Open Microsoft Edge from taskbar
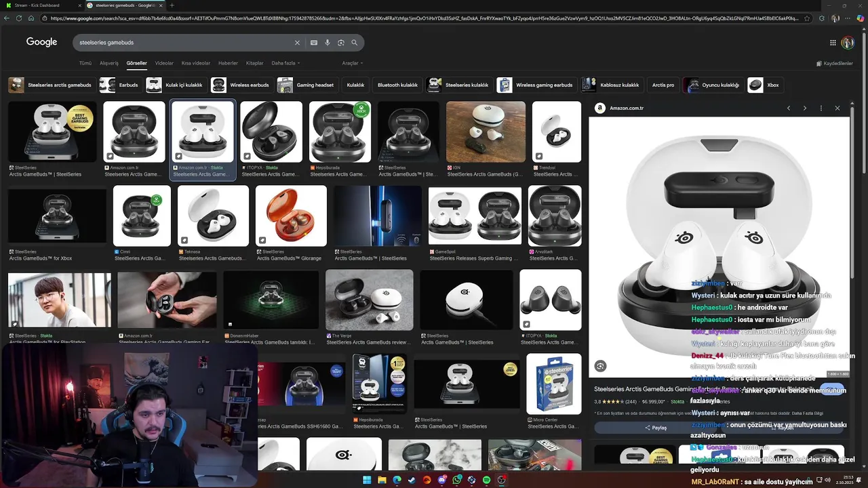This screenshot has width=868, height=488. click(x=397, y=480)
